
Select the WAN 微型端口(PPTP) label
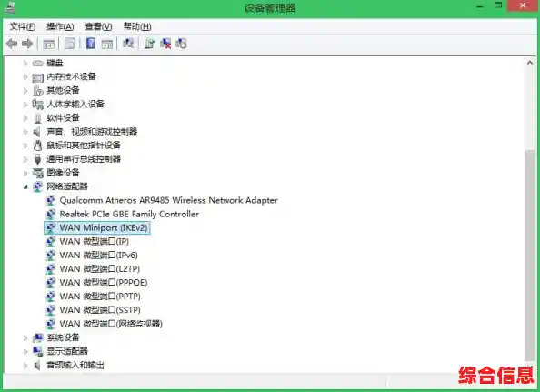(100, 297)
